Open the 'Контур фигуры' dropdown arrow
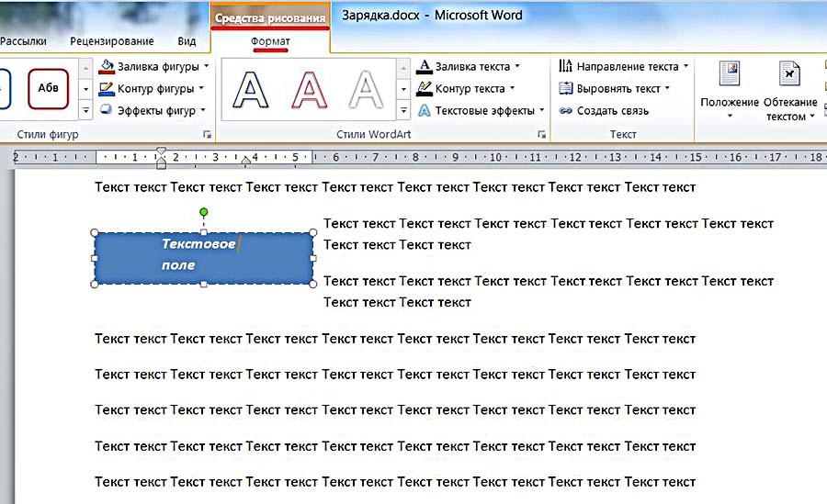 click(201, 88)
